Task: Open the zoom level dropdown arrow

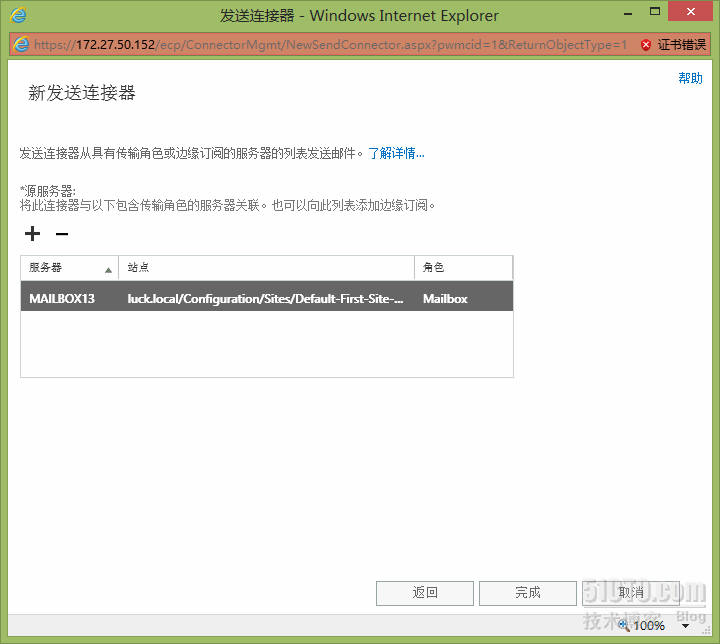Action: pos(685,626)
